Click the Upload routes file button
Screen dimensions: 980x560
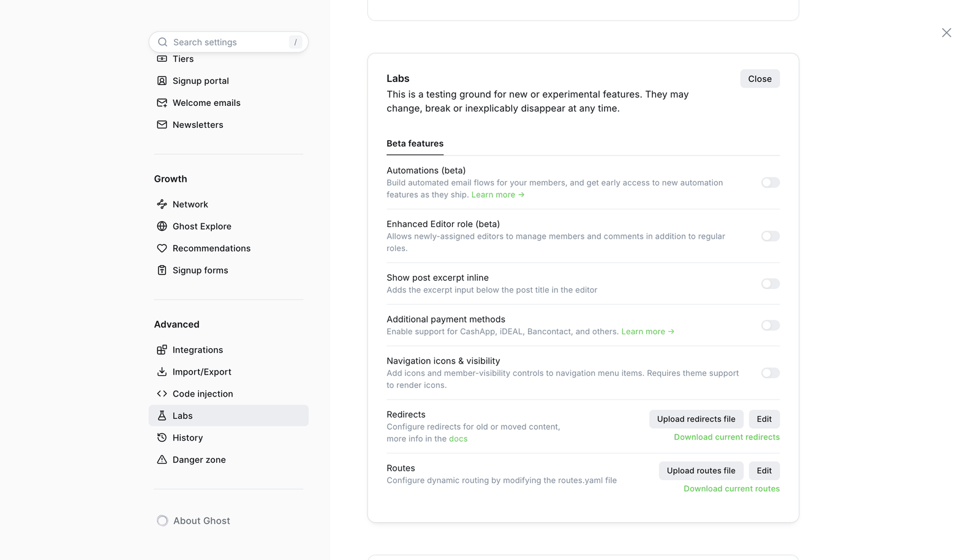[701, 471]
